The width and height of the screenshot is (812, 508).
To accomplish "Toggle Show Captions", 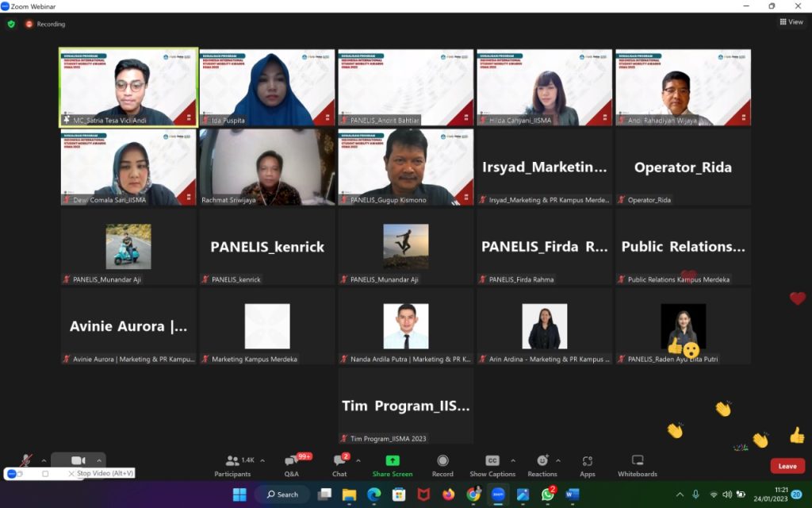I will pos(492,465).
